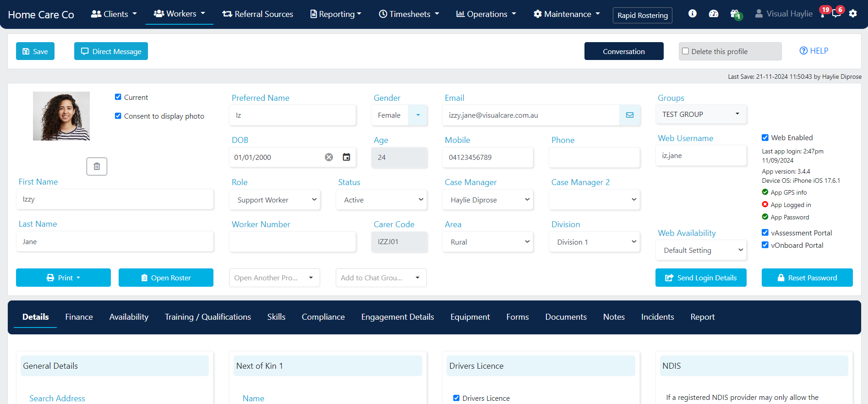
Task: Open the gift icon with green badge
Action: coord(736,14)
